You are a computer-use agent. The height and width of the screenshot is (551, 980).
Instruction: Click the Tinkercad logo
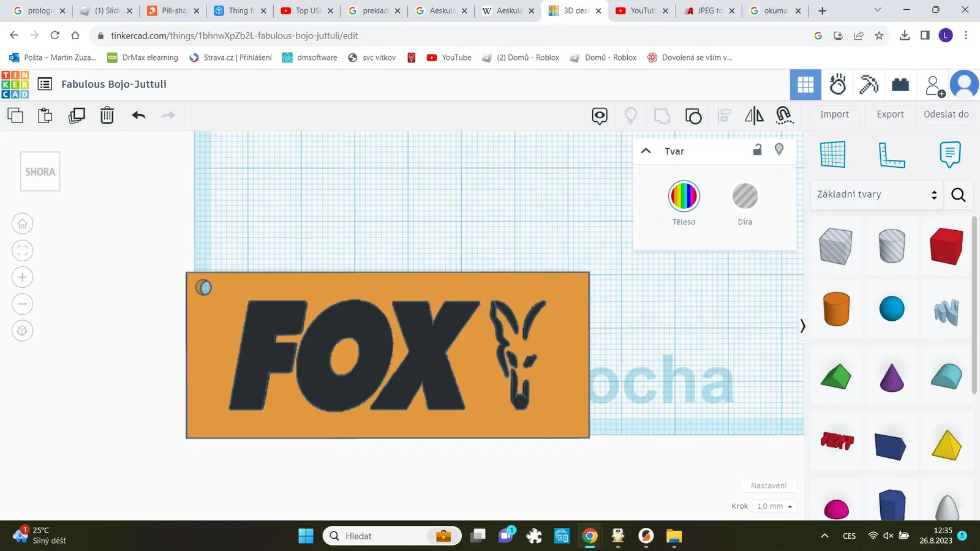pos(15,84)
